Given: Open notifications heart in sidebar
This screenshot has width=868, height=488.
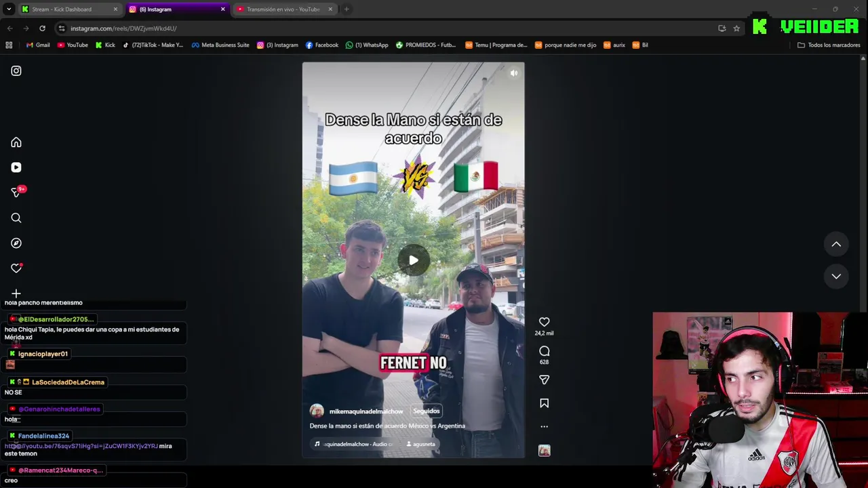Looking at the screenshot, I should (x=16, y=268).
